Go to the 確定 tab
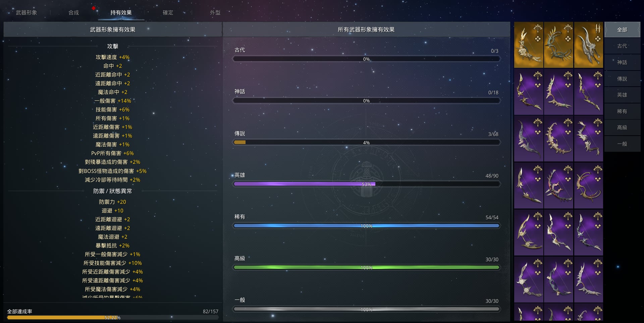This screenshot has width=644, height=323. click(168, 12)
